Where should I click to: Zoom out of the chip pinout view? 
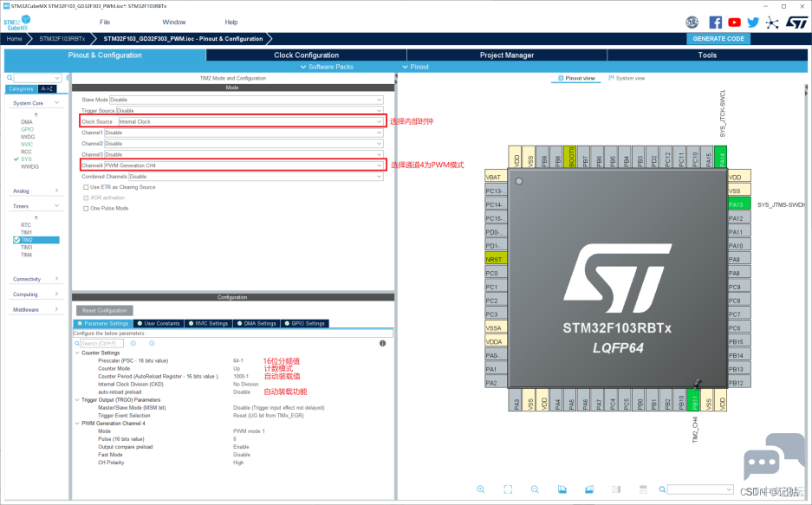535,489
